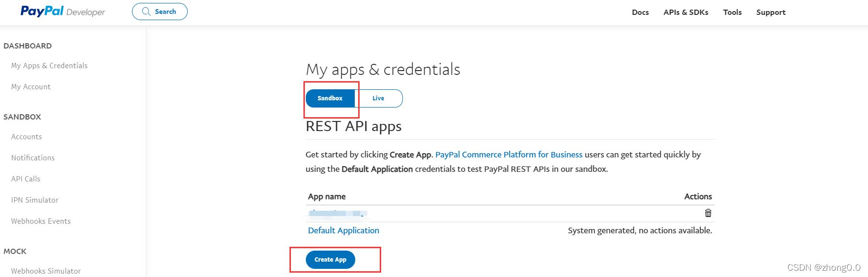Open My Account in sidebar
Viewport: 868px width, 277px height.
coord(31,87)
